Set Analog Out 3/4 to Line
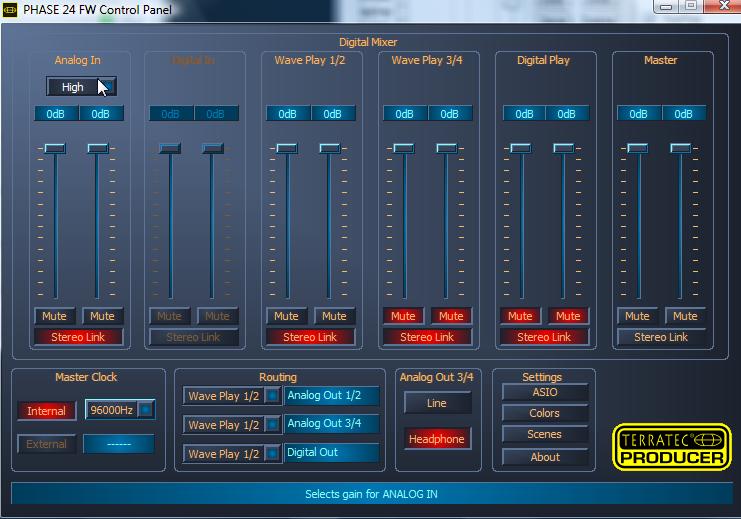Viewport: 741px width, 519px height. [x=437, y=403]
